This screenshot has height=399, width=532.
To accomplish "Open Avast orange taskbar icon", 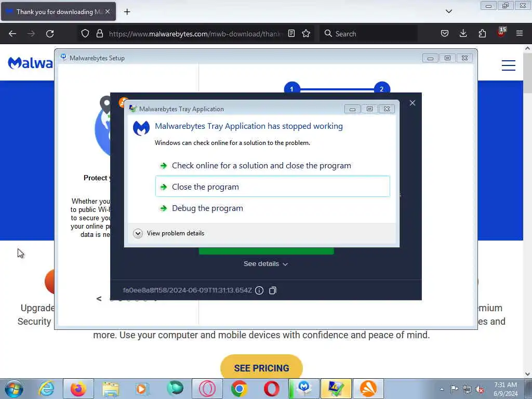I will coord(368,389).
